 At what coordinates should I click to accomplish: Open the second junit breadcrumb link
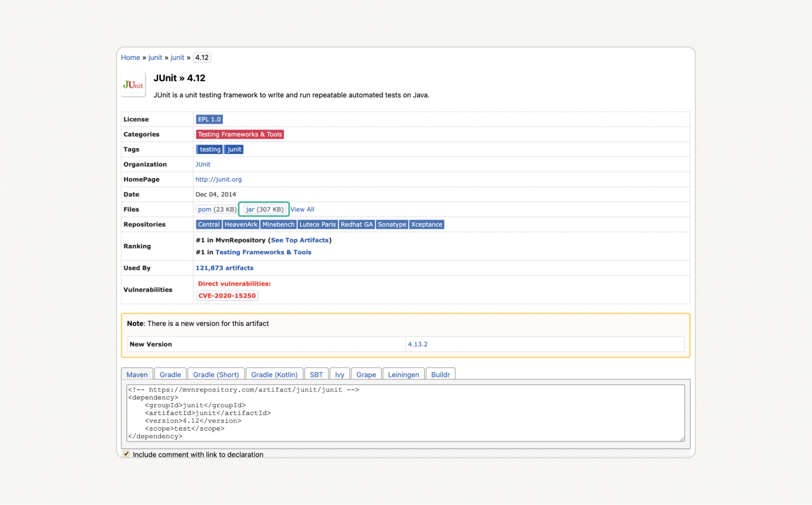(177, 58)
